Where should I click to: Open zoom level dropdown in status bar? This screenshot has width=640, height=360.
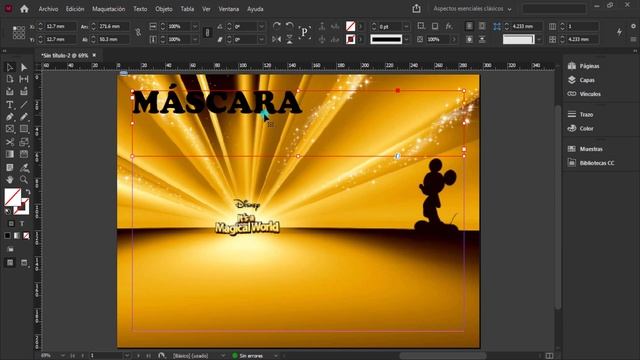pos(63,356)
